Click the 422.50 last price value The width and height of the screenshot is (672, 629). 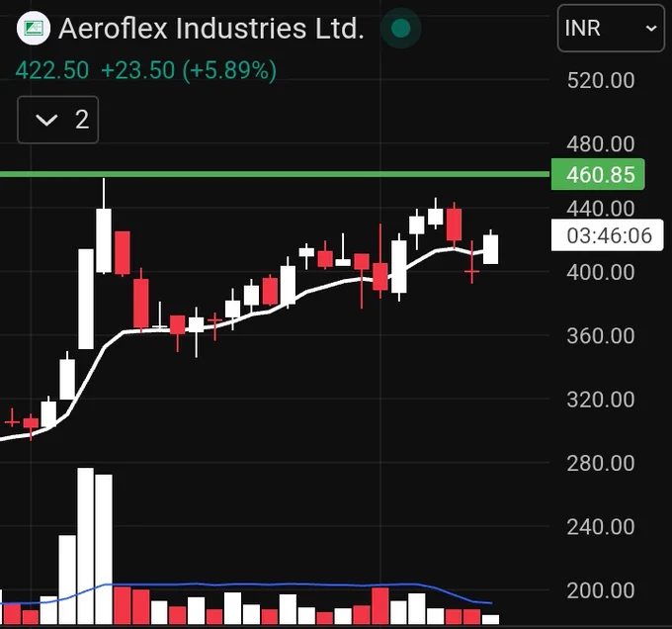(52, 70)
